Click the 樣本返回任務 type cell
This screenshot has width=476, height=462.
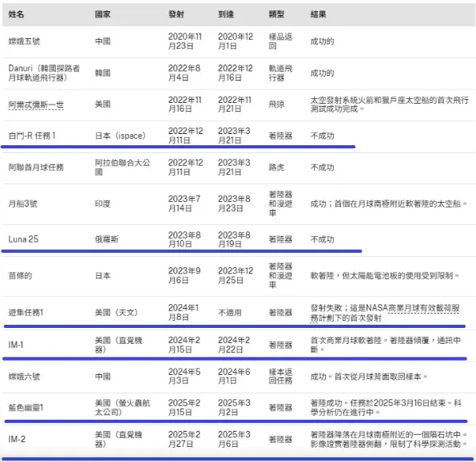(x=280, y=376)
